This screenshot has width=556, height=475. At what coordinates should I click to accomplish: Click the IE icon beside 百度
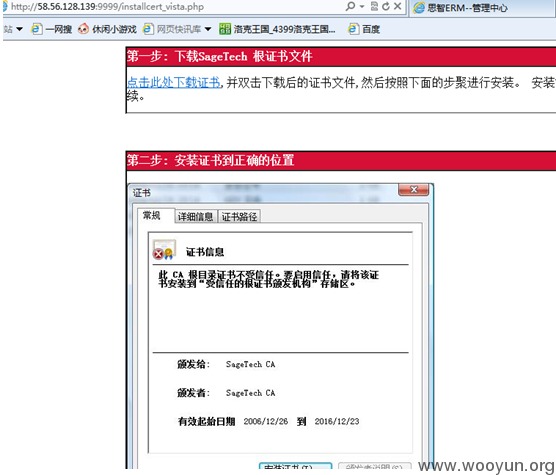click(353, 29)
